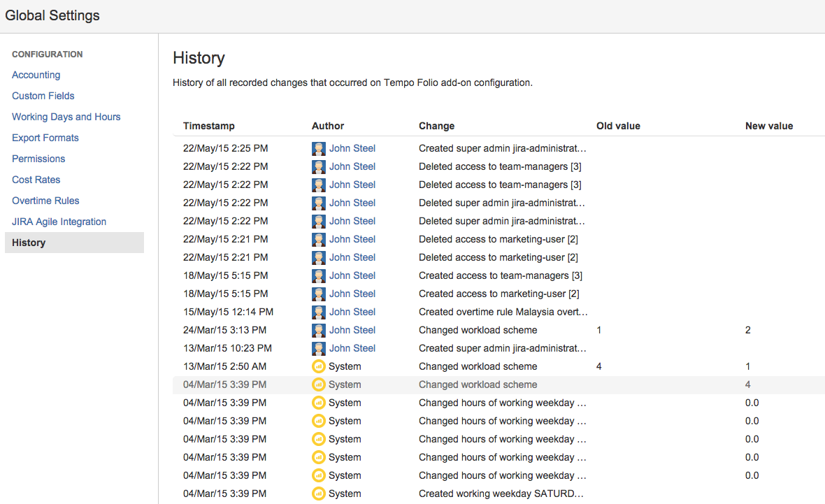Open JIRA Agile Integration settings

coord(59,222)
